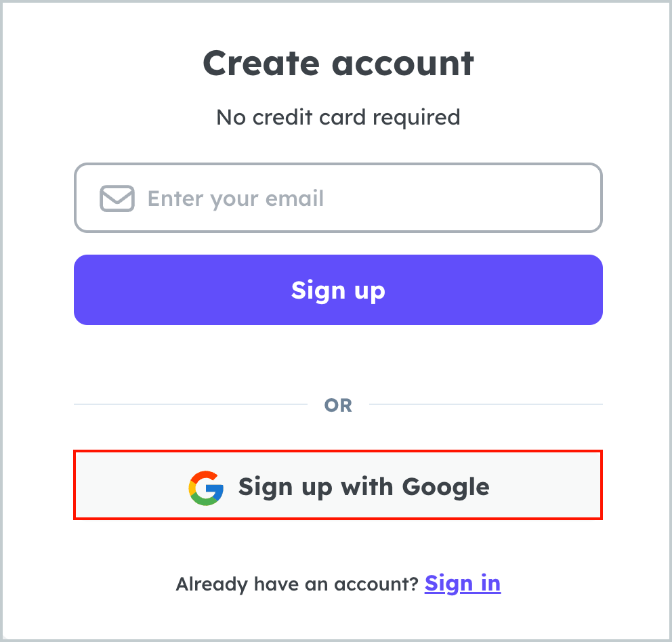Click the word Google in the button
Screen dimensions: 672x642
(x=446, y=488)
